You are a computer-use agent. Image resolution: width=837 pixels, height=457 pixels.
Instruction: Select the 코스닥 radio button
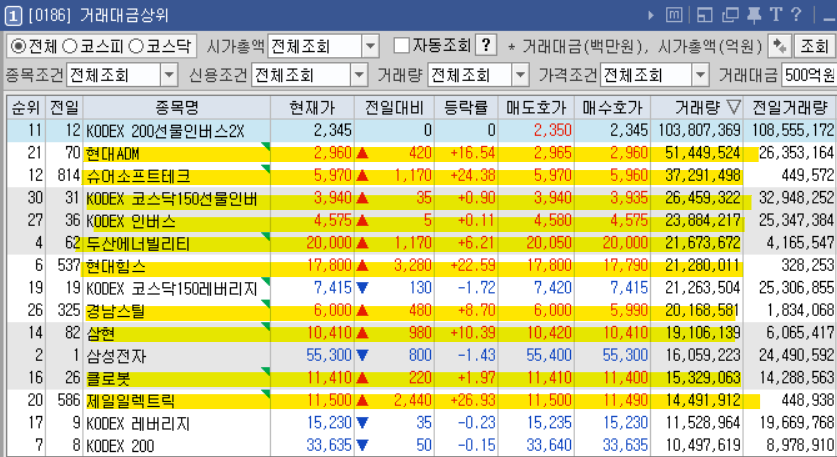point(136,46)
